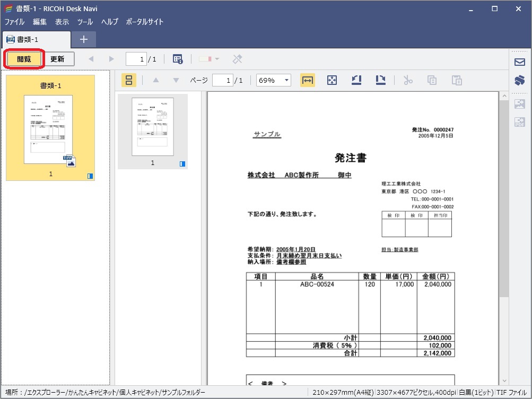Select the fit-whole-page view icon
This screenshot has width=532, height=399.
click(332, 80)
